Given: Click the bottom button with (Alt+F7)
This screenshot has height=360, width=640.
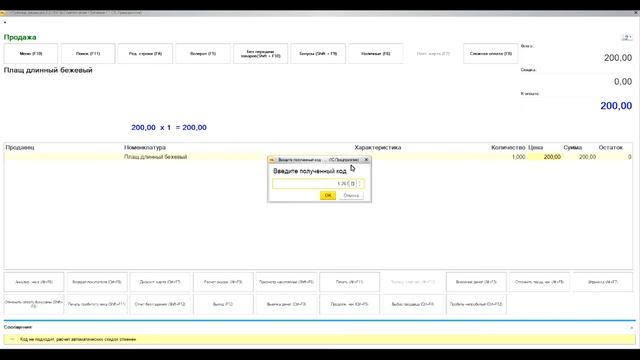Looking at the screenshot, I should click(602, 282).
